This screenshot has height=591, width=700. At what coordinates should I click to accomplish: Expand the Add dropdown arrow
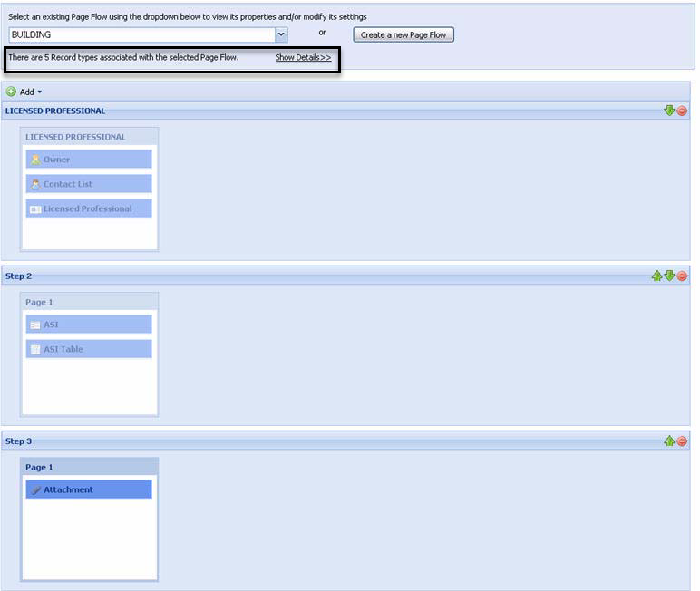tap(39, 92)
